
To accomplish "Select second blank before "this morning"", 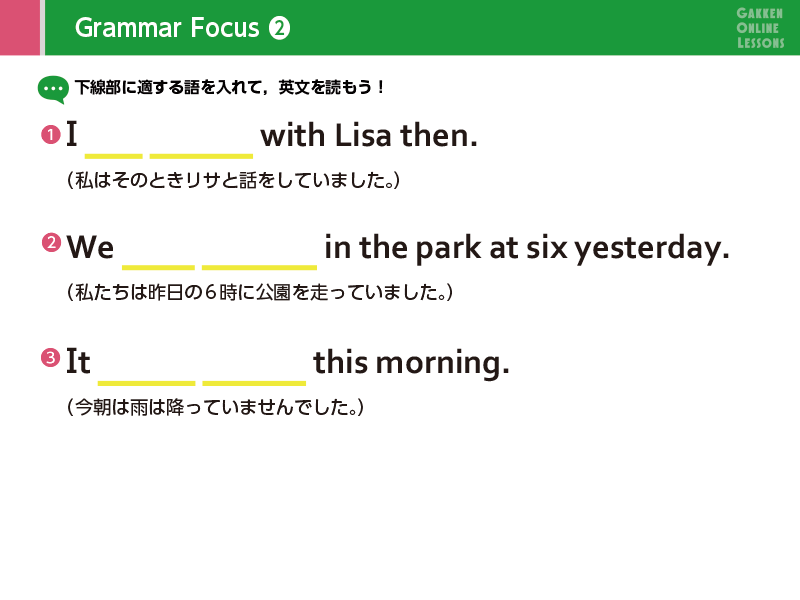I will tap(254, 383).
